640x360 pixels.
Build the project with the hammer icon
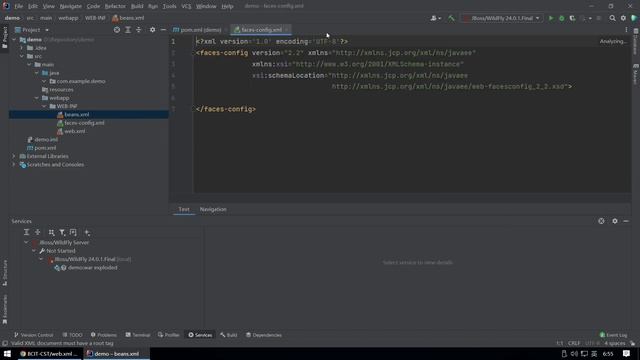pyautogui.click(x=451, y=18)
